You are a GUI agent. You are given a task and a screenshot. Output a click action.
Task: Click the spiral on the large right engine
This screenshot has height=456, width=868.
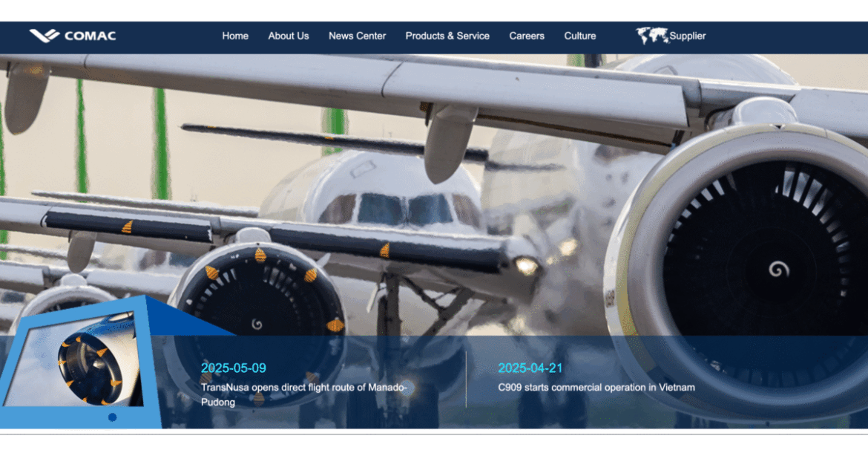pos(778,269)
